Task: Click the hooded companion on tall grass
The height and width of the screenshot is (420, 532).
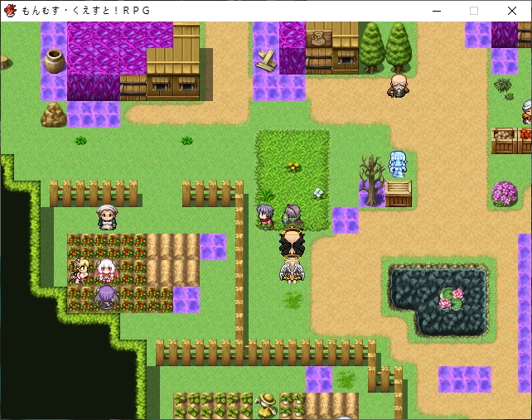Action: pos(293,217)
